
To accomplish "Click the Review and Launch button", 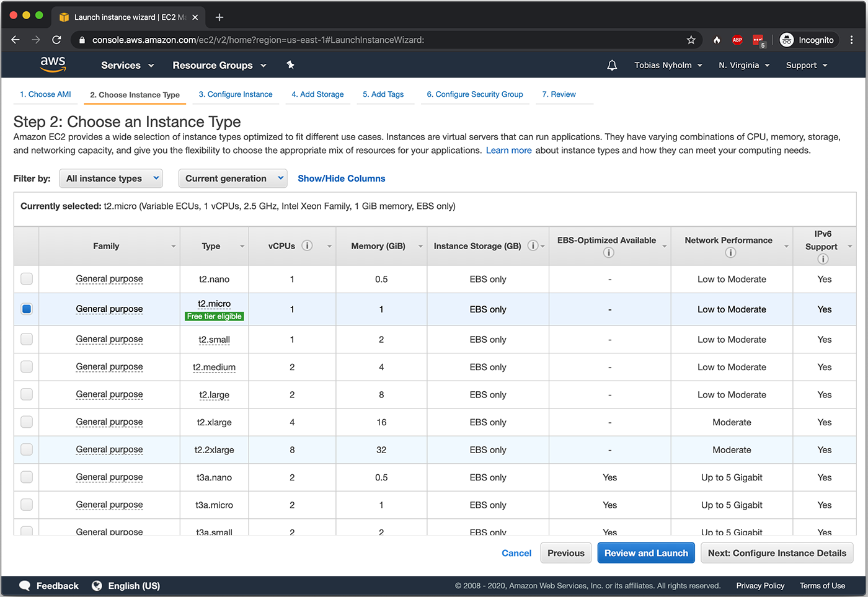I will click(x=646, y=553).
